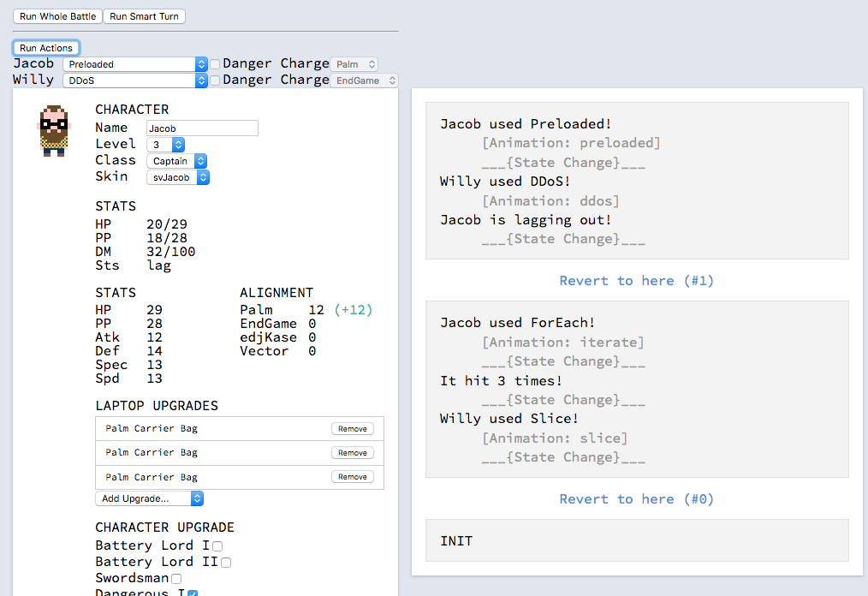Click the Run Whole Battle button
Viewport: 868px width, 596px height.
57,16
